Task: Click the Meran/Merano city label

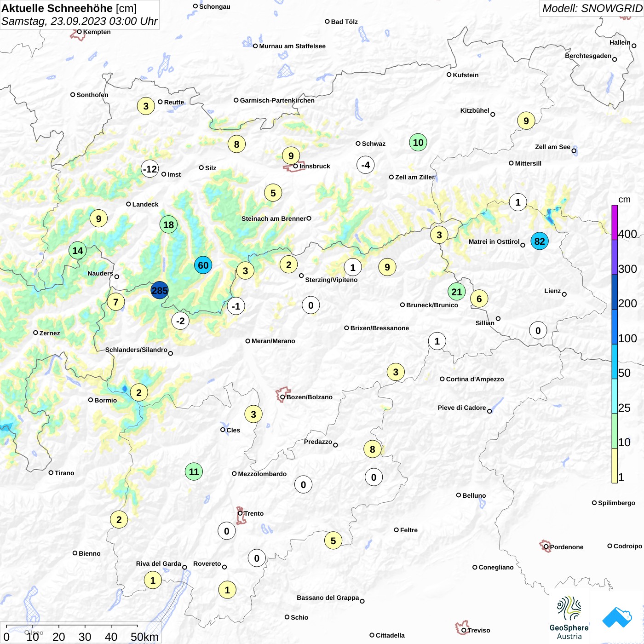Action: click(x=273, y=341)
